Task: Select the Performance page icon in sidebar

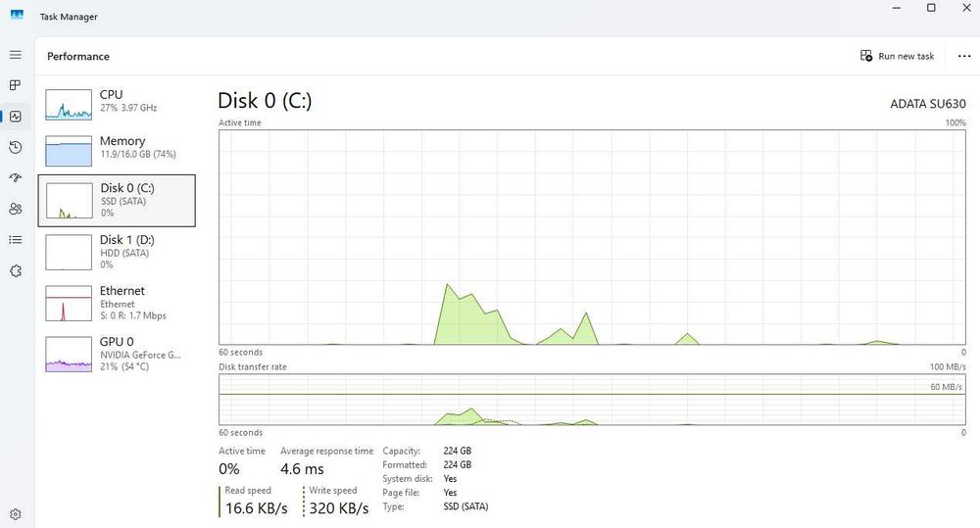Action: 16,117
